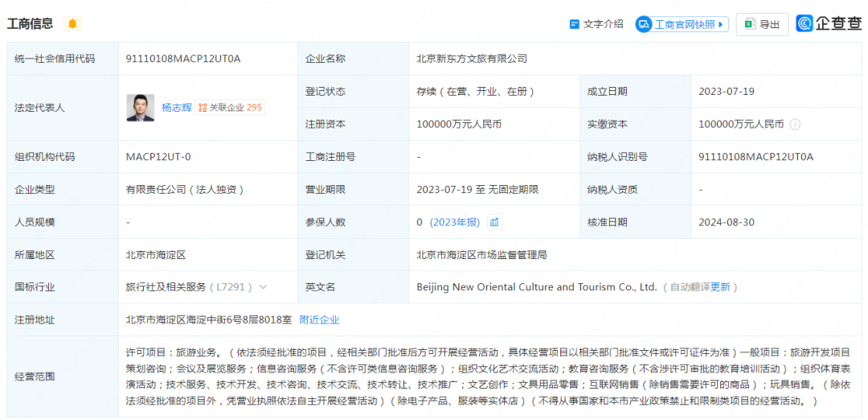Click the company name 北京新东方文旅有限公司
The width and height of the screenshot is (868, 420).
(x=472, y=59)
